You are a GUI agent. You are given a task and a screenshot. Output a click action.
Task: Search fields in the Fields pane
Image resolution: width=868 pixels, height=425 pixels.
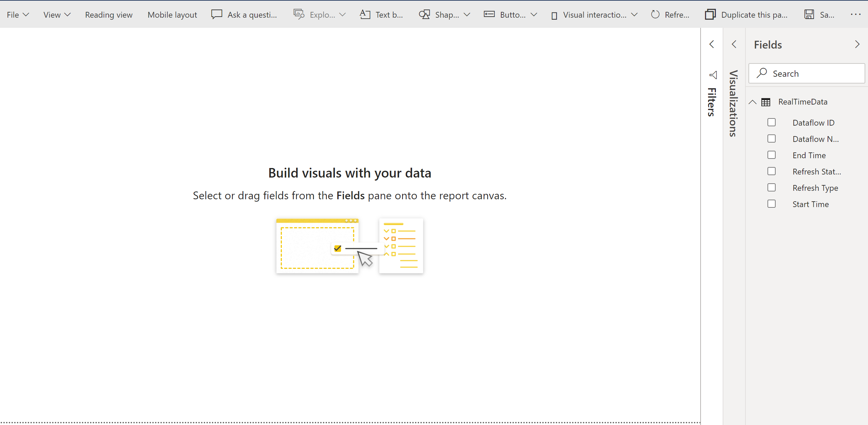(808, 73)
